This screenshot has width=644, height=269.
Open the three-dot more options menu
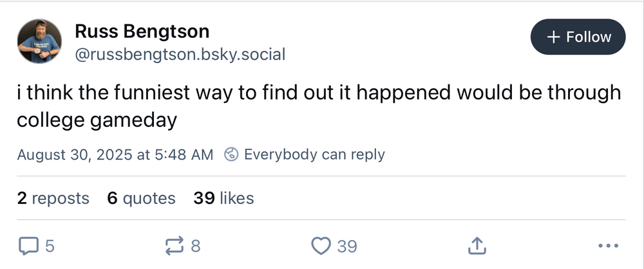[607, 245]
